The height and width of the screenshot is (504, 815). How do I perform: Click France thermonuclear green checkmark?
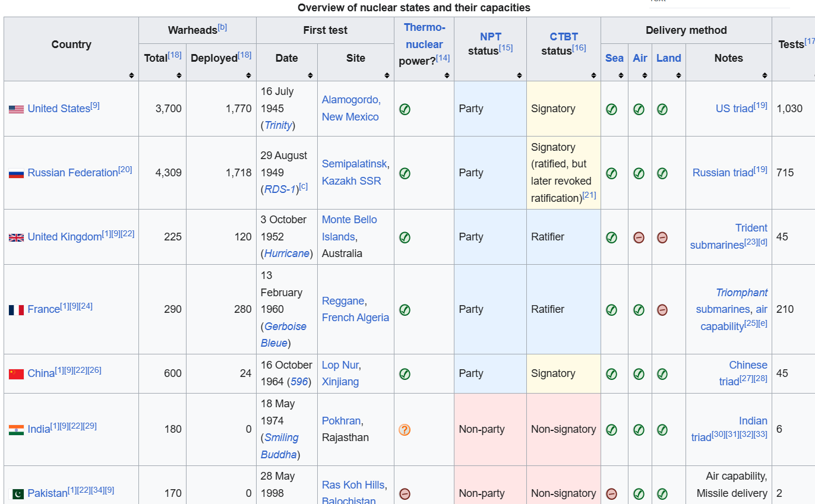click(x=405, y=310)
